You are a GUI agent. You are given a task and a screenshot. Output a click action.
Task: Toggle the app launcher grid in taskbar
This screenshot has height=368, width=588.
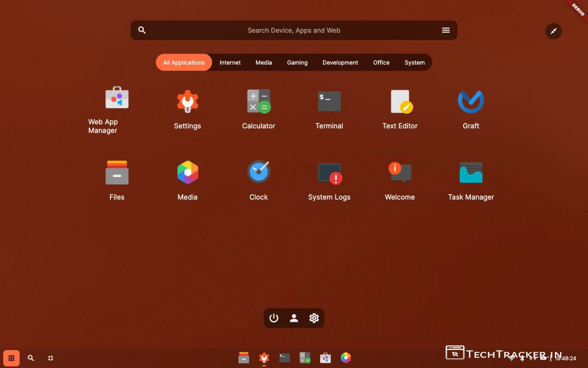[x=11, y=358]
